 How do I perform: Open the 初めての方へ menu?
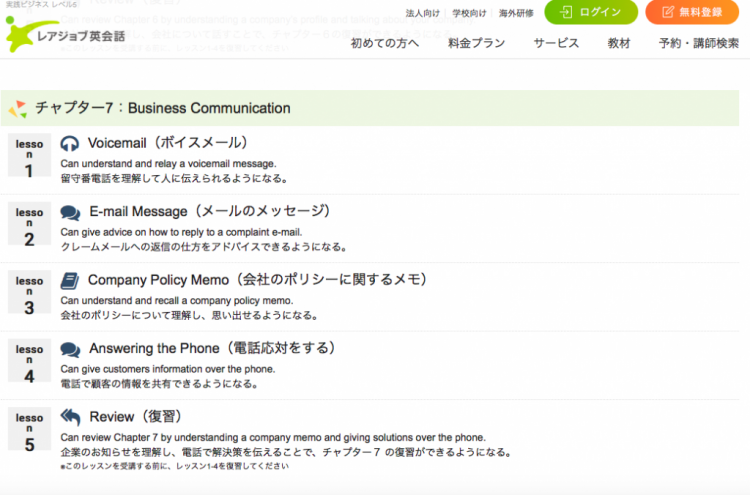385,43
